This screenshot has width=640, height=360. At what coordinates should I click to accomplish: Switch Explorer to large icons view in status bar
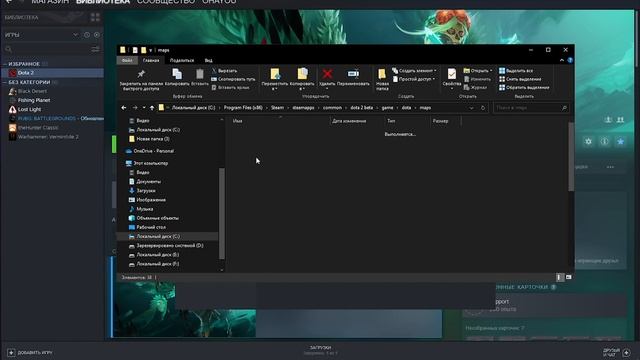(569, 277)
